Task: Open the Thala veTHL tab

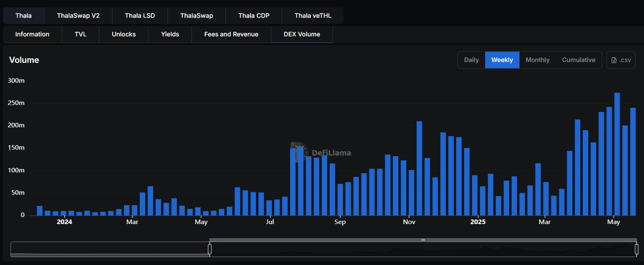Action: [313, 16]
